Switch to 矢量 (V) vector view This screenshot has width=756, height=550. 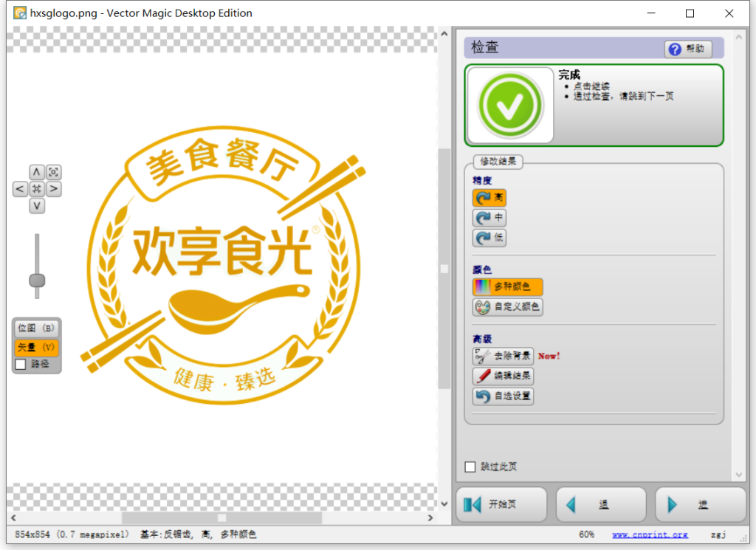click(x=36, y=347)
